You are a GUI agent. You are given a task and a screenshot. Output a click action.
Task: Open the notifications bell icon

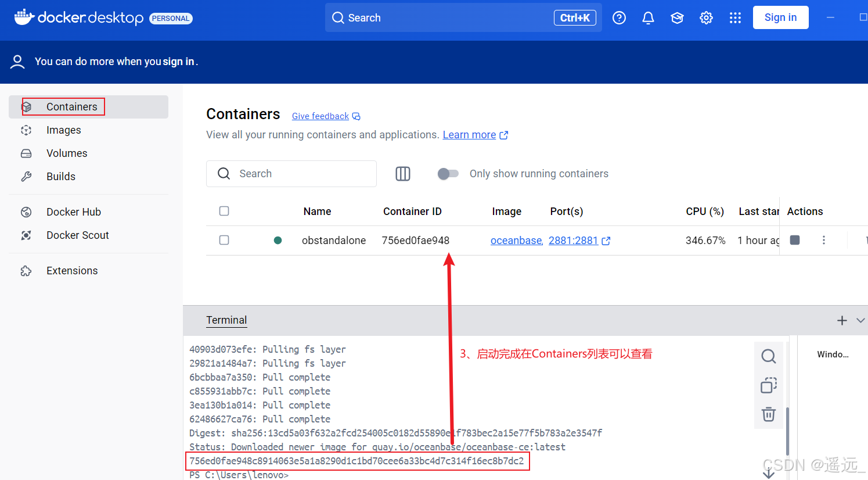pyautogui.click(x=649, y=18)
